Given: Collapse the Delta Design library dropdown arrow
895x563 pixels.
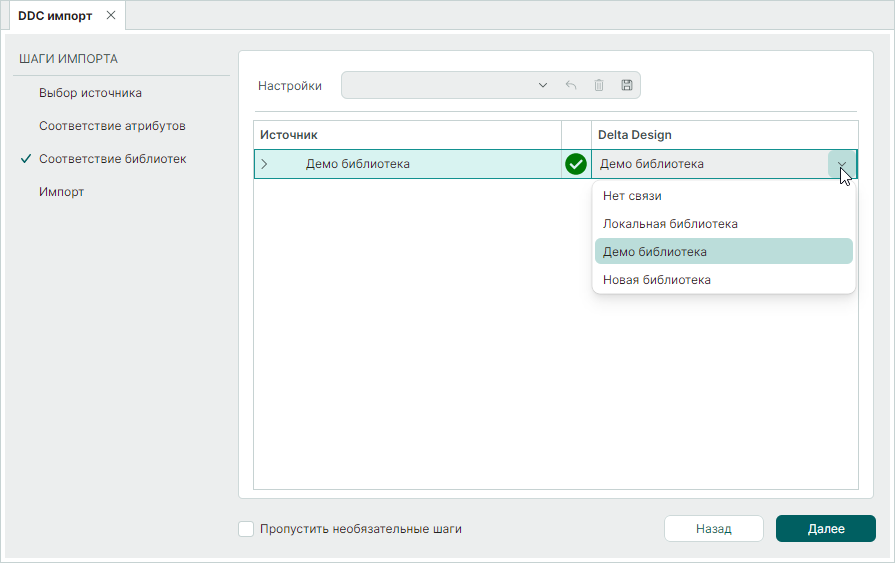Looking at the screenshot, I should click(x=842, y=165).
